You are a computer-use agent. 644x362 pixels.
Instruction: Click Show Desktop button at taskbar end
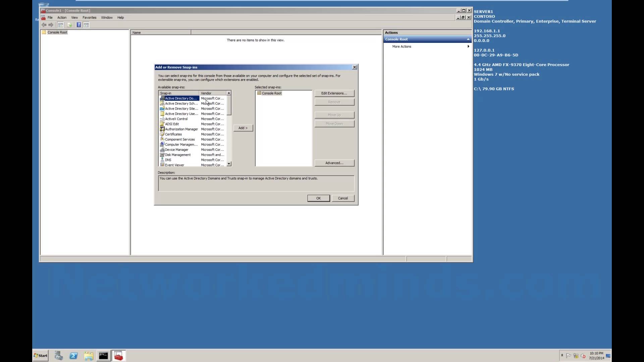point(608,356)
